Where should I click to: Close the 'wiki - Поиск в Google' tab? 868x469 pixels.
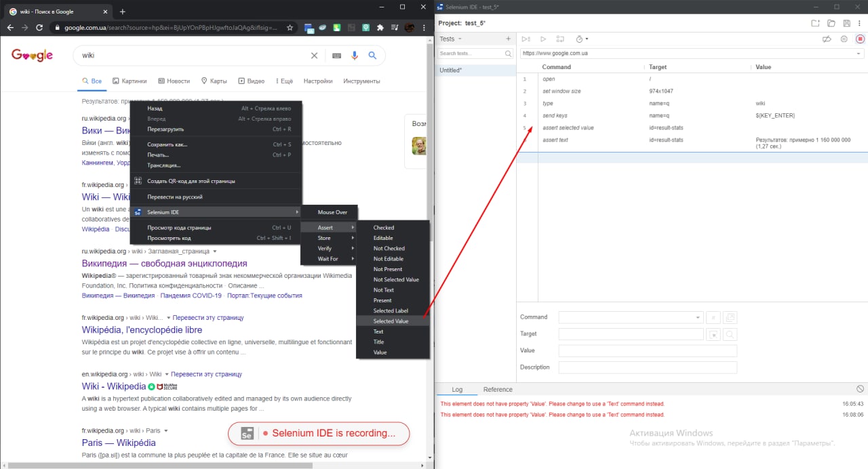point(106,12)
